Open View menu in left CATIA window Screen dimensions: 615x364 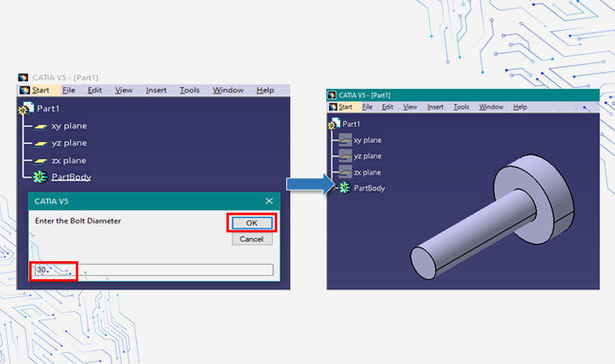[x=123, y=90]
